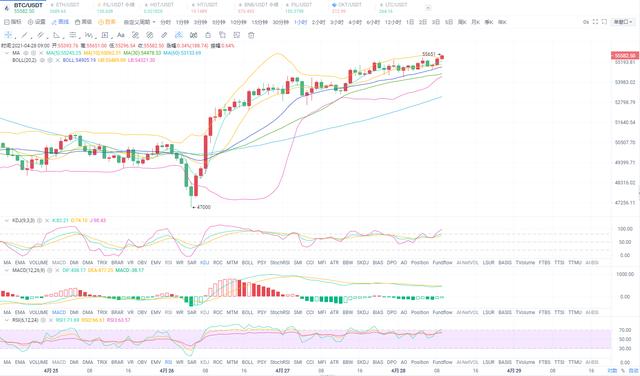This screenshot has height=376, width=640.
Task: Switch timeframe to 1日 daily
Action: pyautogui.click(x=410, y=22)
